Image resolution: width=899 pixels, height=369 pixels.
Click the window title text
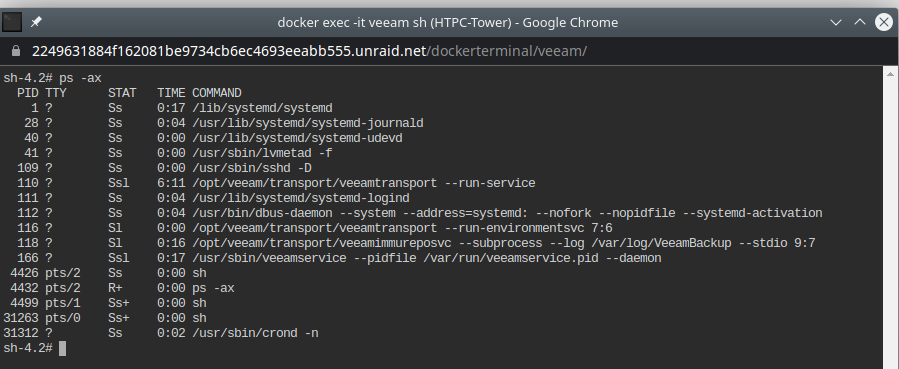(x=448, y=22)
